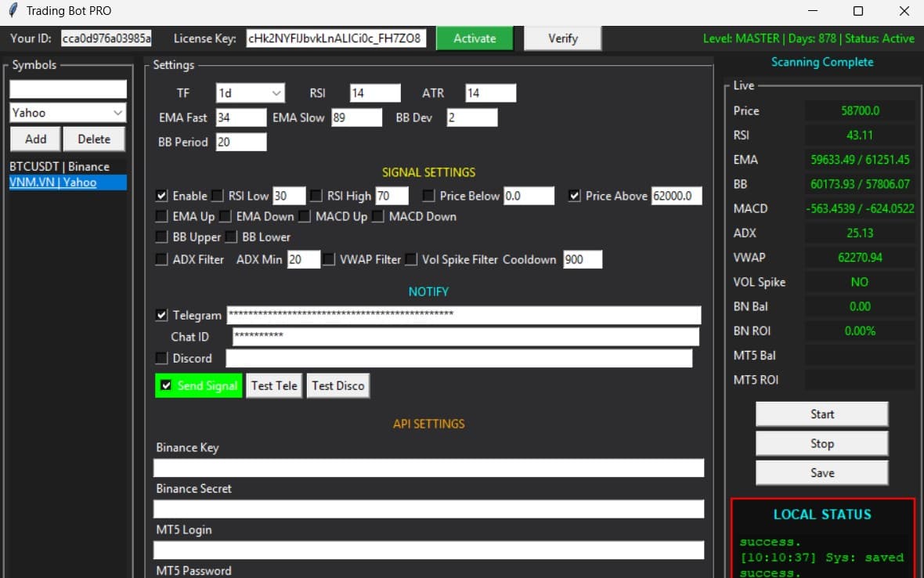The image size is (924, 578).
Task: Click the green Activate button
Action: pos(475,38)
